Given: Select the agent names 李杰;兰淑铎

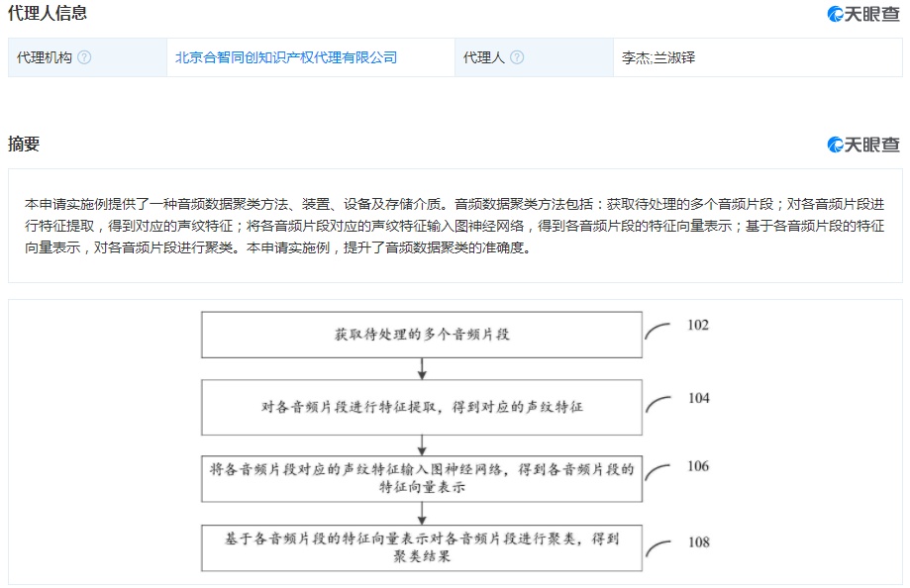Looking at the screenshot, I should [658, 57].
